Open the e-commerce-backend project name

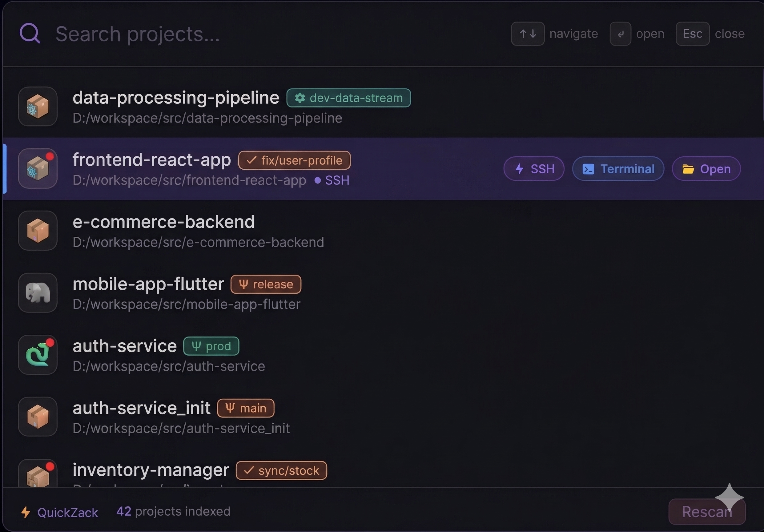click(x=163, y=222)
